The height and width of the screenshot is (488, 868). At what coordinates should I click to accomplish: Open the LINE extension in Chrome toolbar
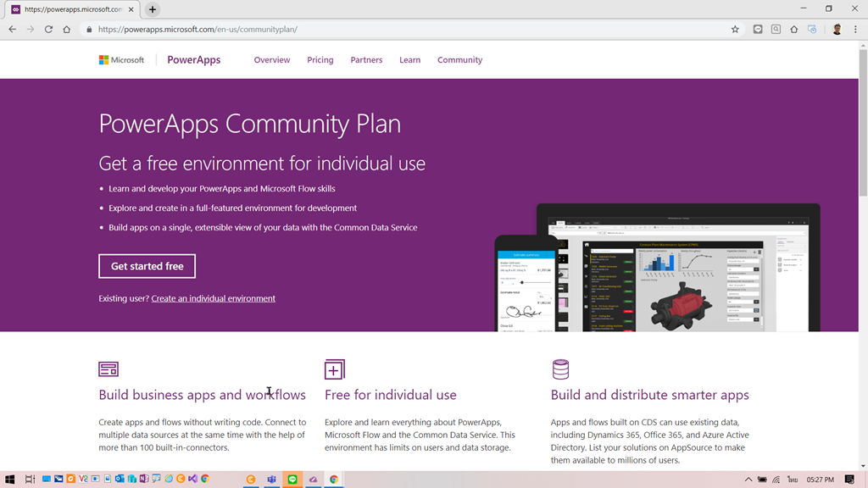coord(758,30)
